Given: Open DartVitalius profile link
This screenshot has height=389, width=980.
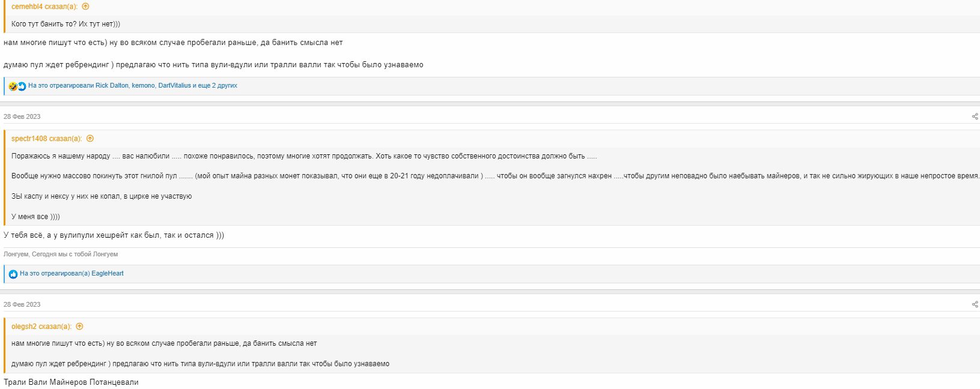Looking at the screenshot, I should [174, 86].
